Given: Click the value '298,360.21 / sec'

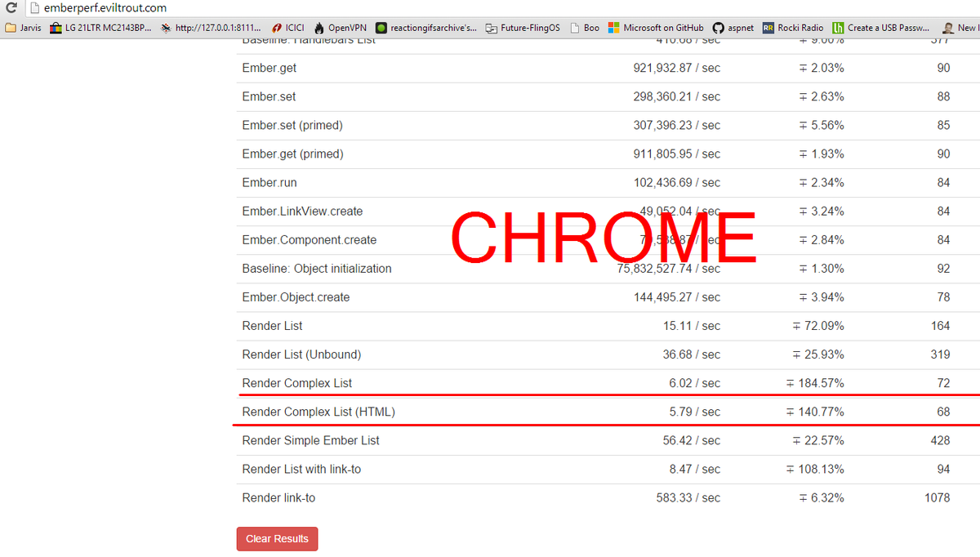Looking at the screenshot, I should [677, 96].
